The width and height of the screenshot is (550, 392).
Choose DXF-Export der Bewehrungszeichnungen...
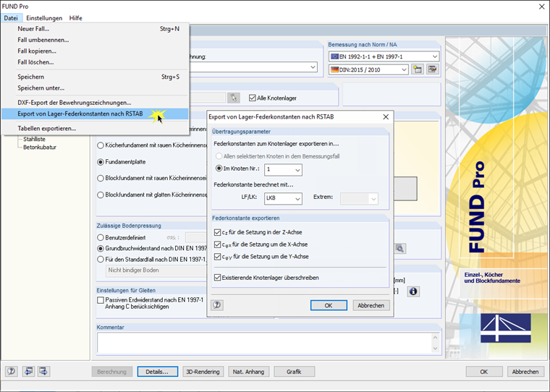(x=95, y=103)
